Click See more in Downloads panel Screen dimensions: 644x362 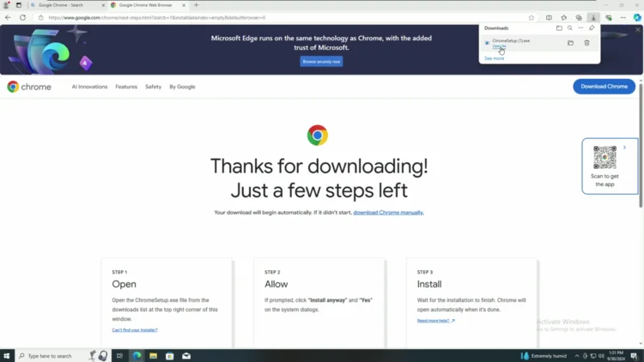coord(494,58)
